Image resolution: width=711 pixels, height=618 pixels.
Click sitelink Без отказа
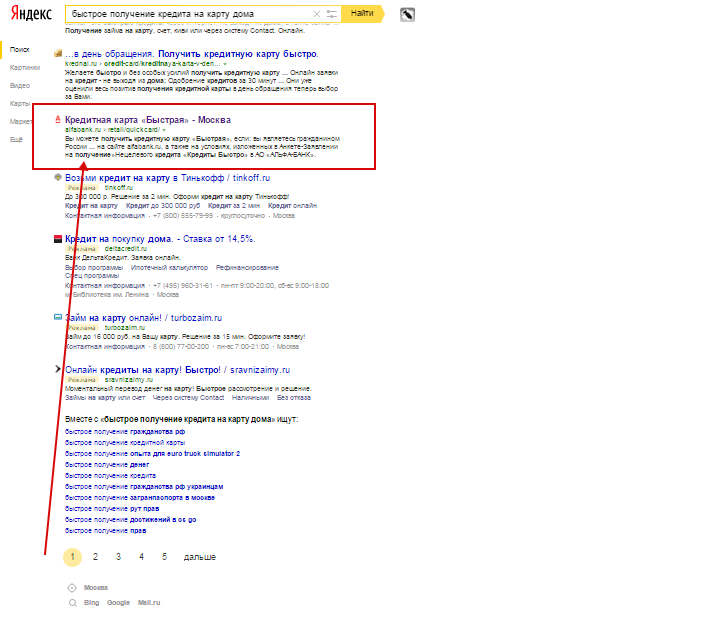[294, 398]
